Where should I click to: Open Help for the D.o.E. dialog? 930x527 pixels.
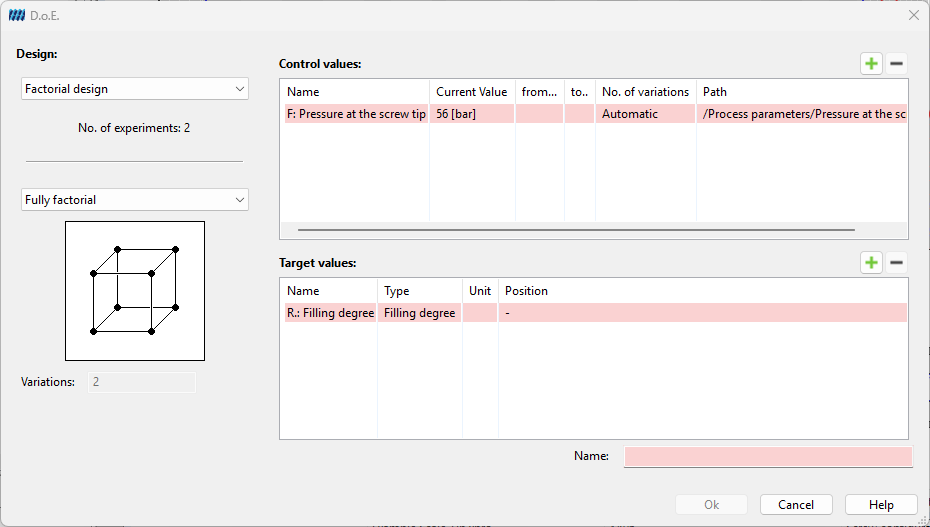[x=881, y=505]
